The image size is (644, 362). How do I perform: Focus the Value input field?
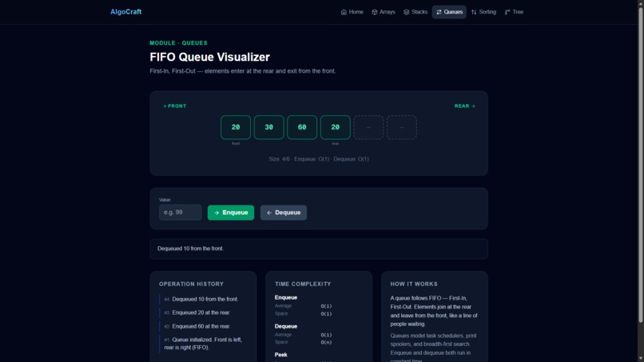point(181,213)
